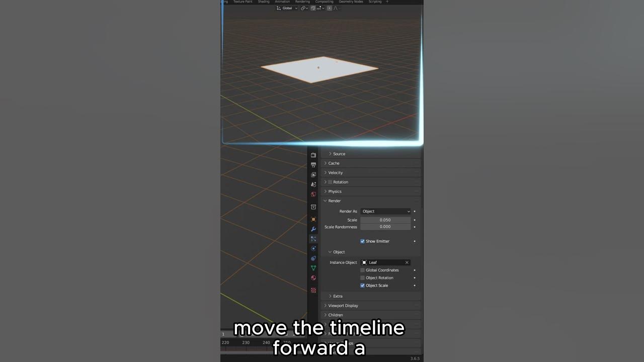Open the proportional editing falloff icon
644x362 pixels.
[336, 8]
